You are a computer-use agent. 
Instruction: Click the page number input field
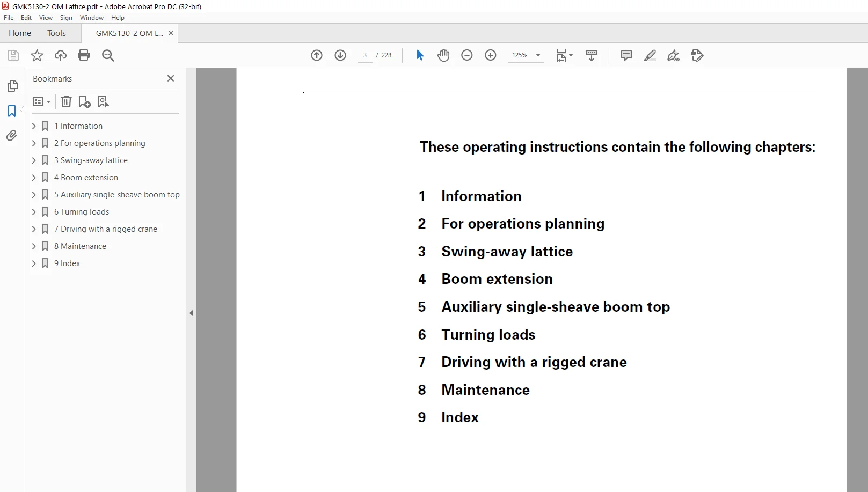pos(365,55)
